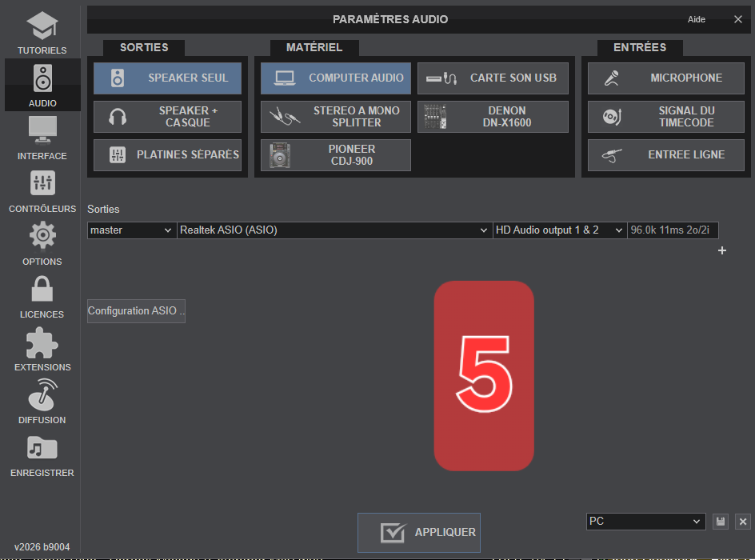Viewport: 755px width, 560px height.
Task: Open the Extensions puzzle section
Action: pyautogui.click(x=42, y=350)
